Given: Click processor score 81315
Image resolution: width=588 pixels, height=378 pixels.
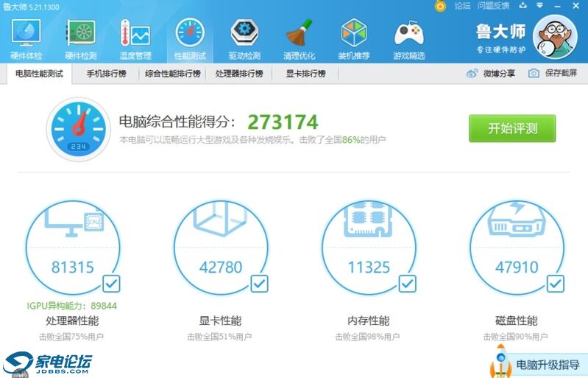Looking at the screenshot, I should (x=73, y=267).
